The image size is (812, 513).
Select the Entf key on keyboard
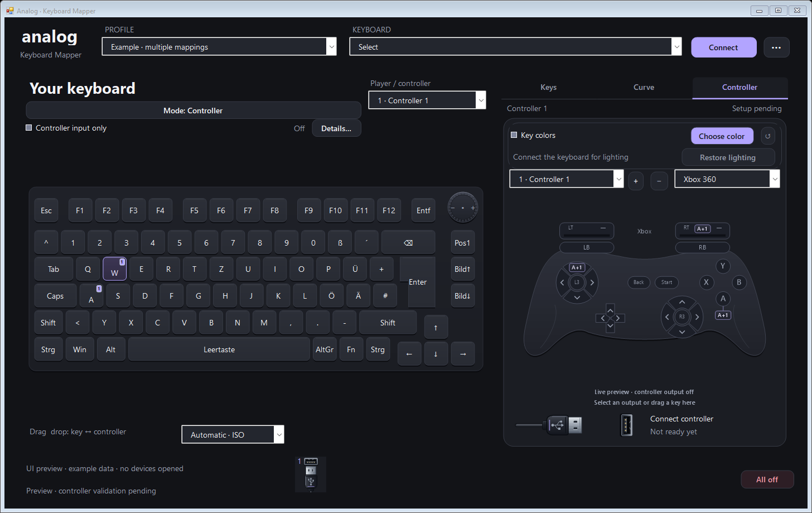tap(423, 210)
